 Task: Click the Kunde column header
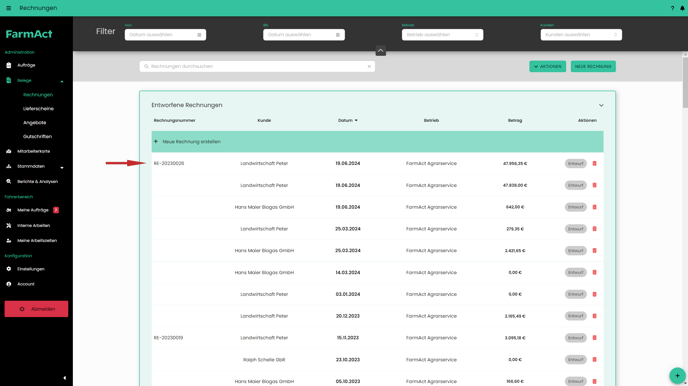tap(264, 120)
